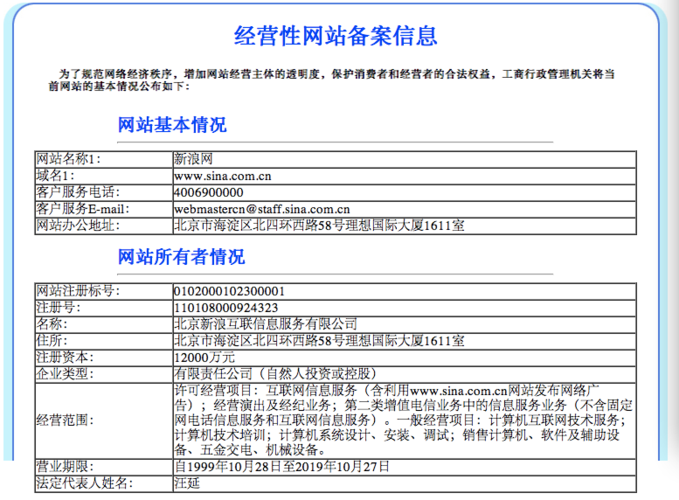Click the 经营范围 label cell
Image resolution: width=679 pixels, height=500 pixels.
[x=103, y=420]
